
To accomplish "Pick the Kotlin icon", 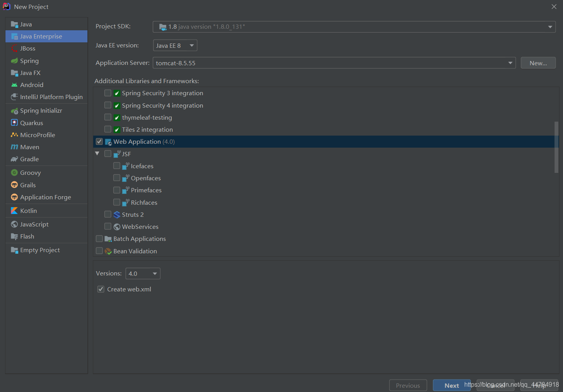I will [14, 211].
